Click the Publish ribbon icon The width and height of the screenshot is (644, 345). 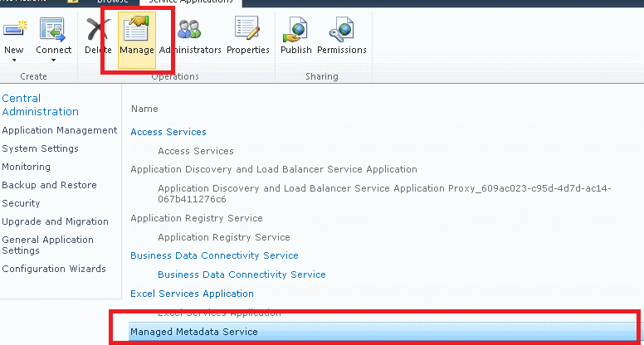[x=295, y=30]
